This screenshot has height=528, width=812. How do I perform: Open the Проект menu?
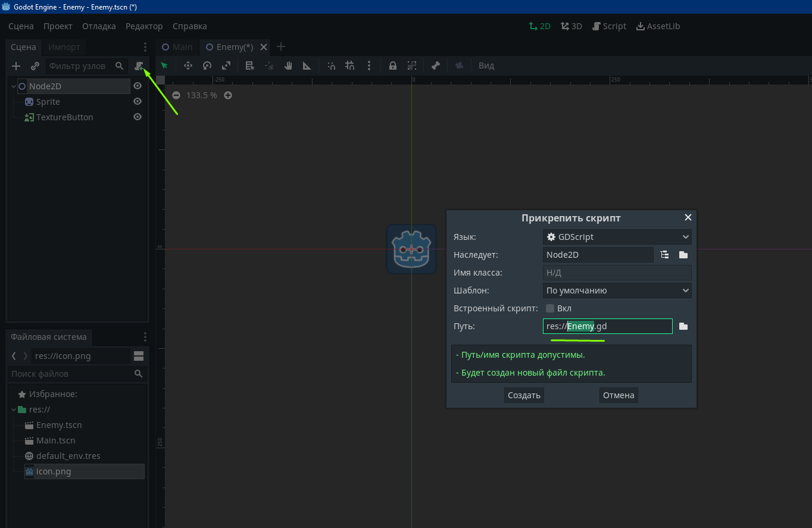point(58,26)
